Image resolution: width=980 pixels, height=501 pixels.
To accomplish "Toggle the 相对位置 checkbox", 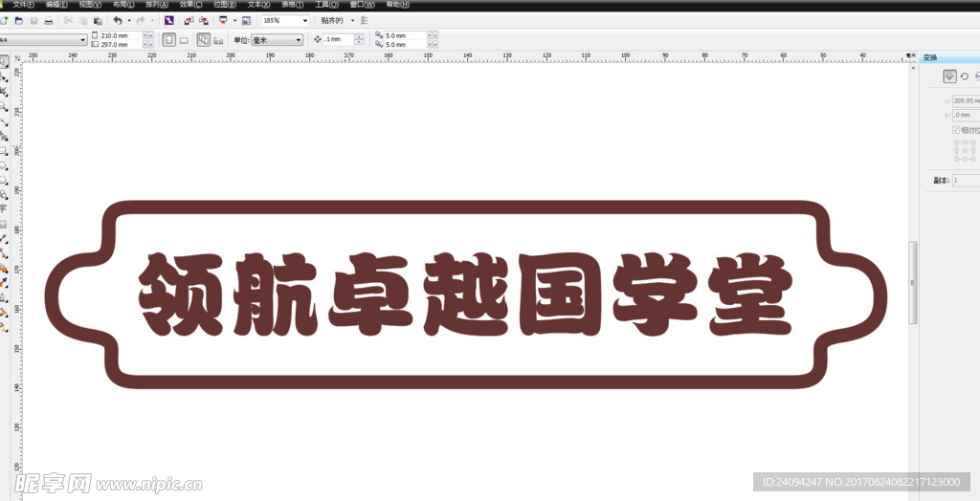I will (x=956, y=130).
